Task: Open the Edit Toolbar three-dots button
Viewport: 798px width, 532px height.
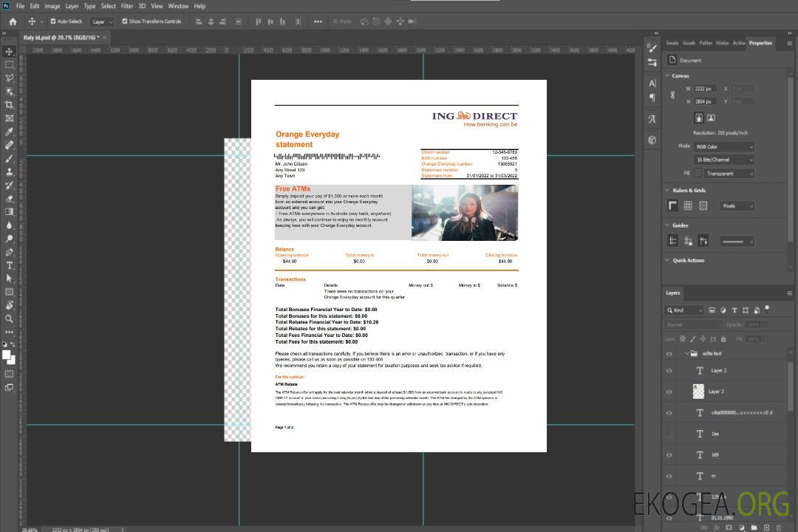Action: click(9, 332)
